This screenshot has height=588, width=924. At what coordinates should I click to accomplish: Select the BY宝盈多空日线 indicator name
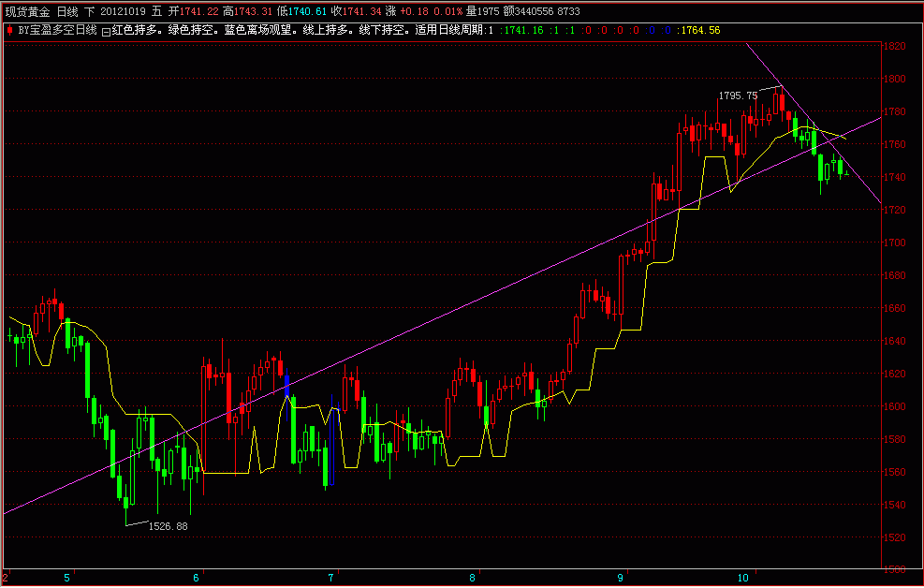[58, 30]
